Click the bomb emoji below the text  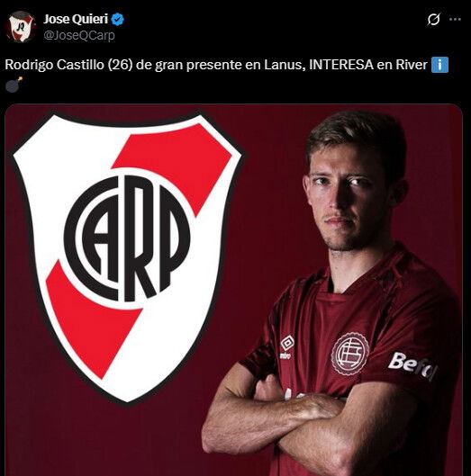click(14, 85)
